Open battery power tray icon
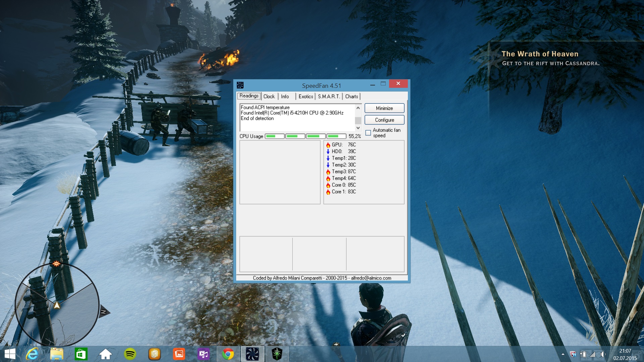This screenshot has height=362, width=644. 583,354
